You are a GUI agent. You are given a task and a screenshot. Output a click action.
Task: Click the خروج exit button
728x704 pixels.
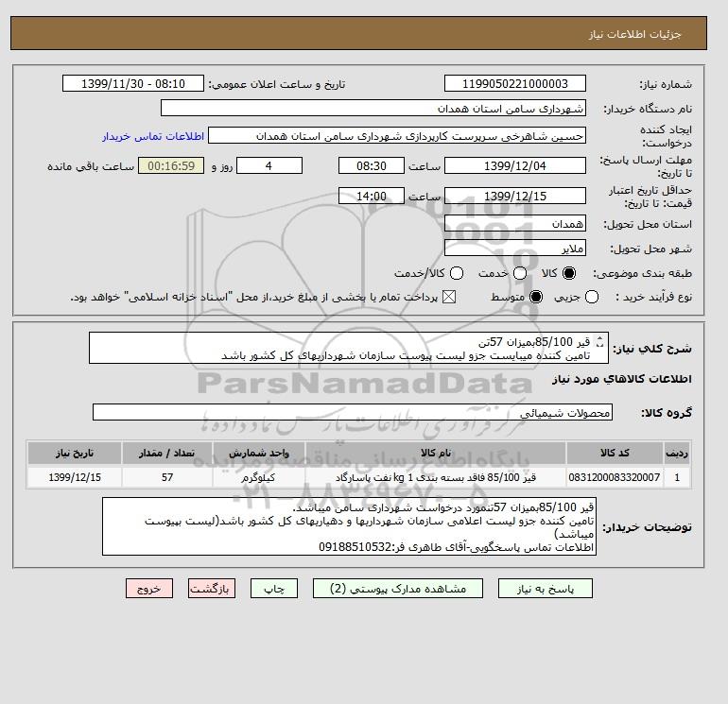(x=149, y=589)
